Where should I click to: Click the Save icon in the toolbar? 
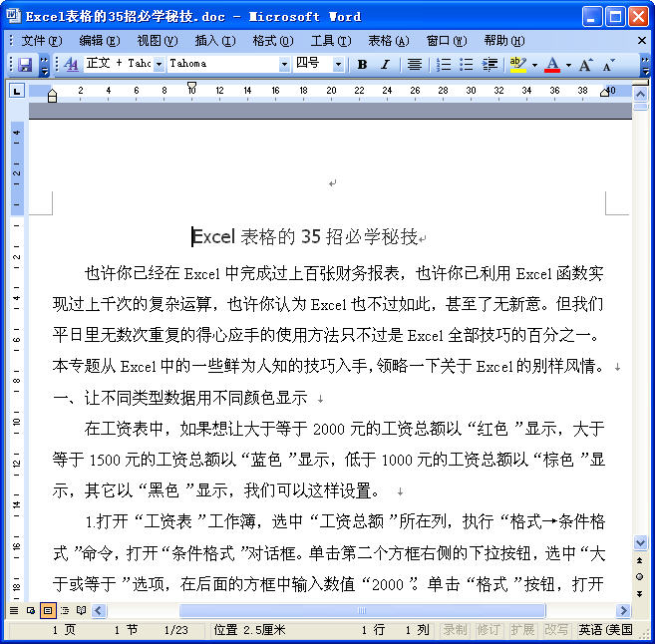tap(25, 64)
